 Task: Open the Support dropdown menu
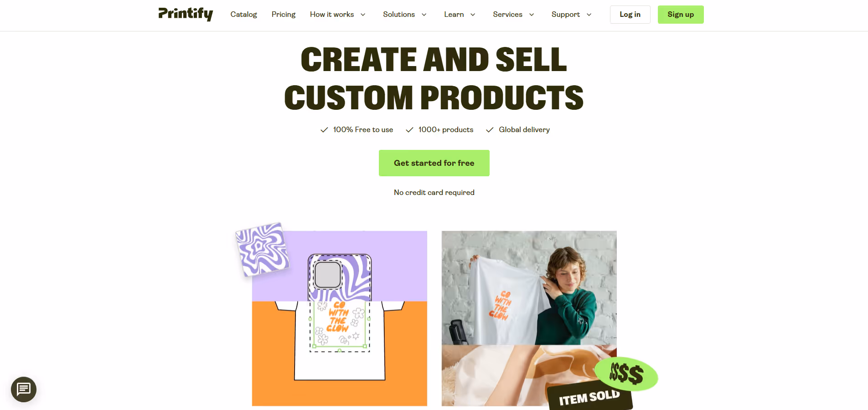572,15
